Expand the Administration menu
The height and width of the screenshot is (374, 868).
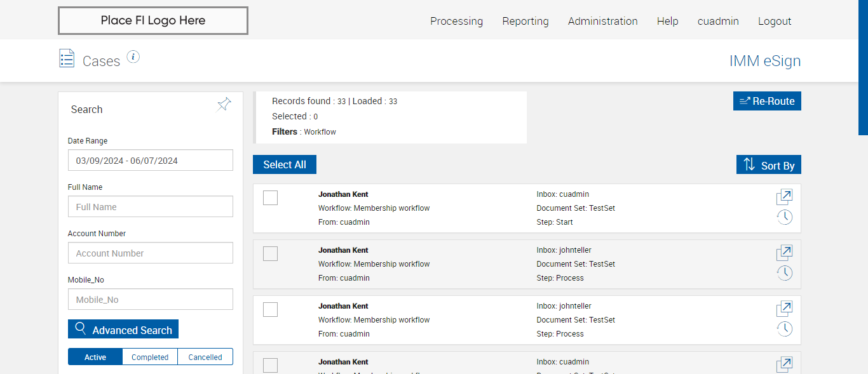tap(602, 21)
